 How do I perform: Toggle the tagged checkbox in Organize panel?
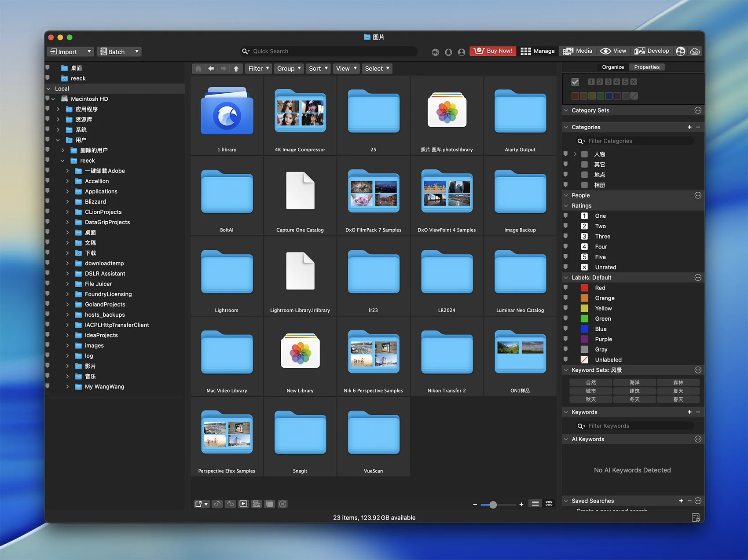[575, 82]
